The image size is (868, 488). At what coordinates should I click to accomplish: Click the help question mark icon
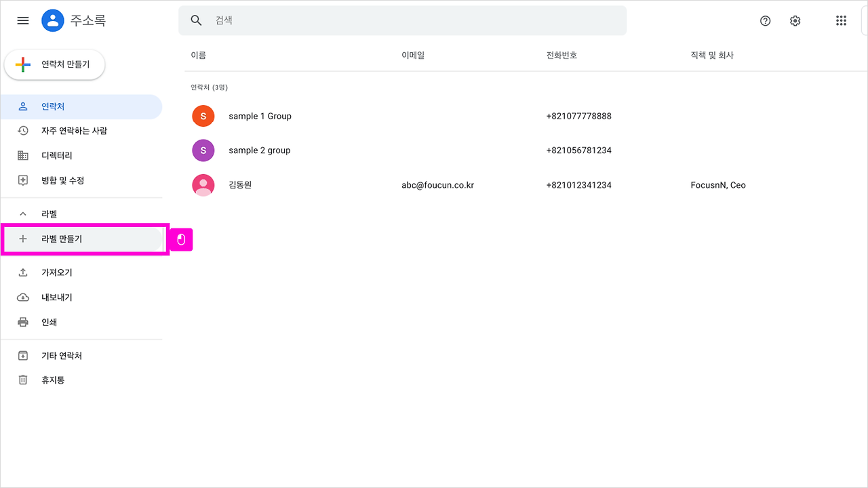pos(765,21)
